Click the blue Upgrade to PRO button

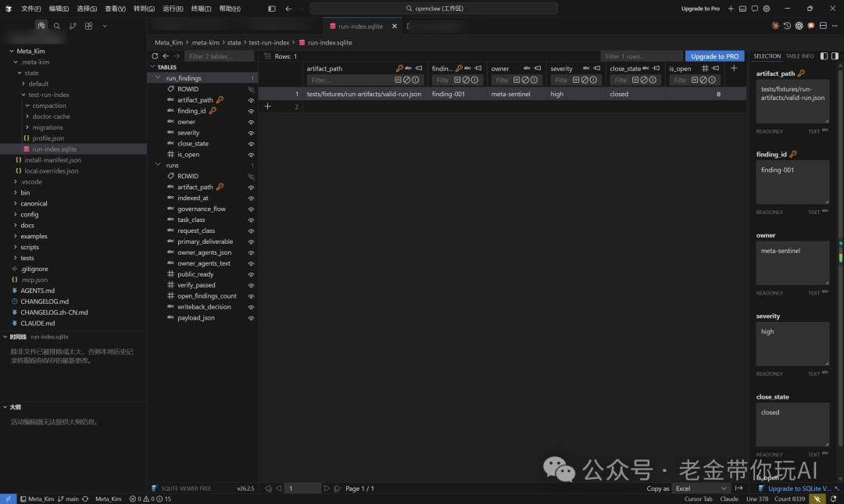(x=714, y=56)
